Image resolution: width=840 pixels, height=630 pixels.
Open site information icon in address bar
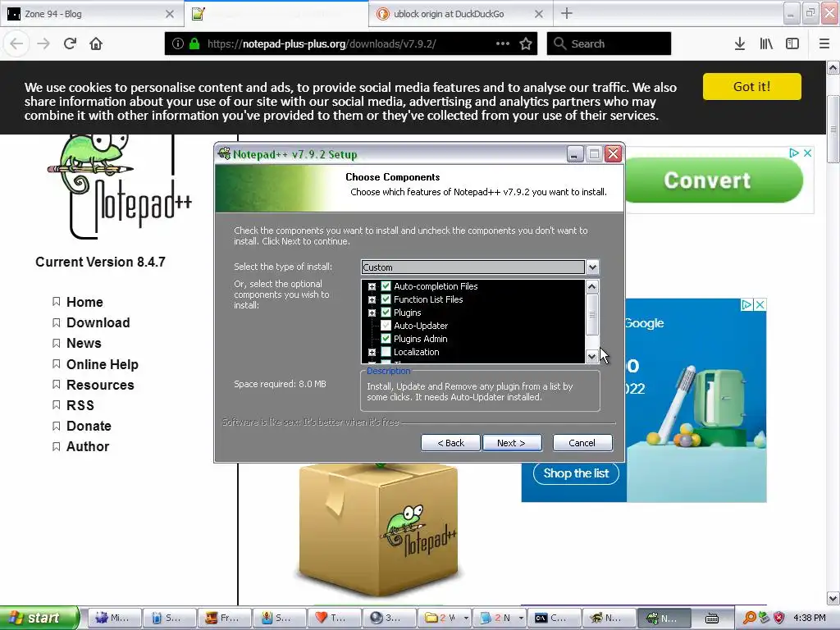pyautogui.click(x=178, y=44)
